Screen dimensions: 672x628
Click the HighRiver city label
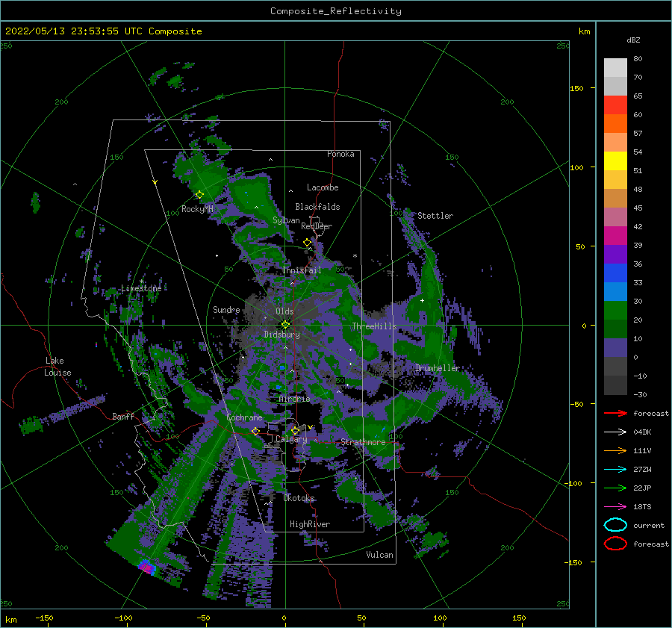310,524
